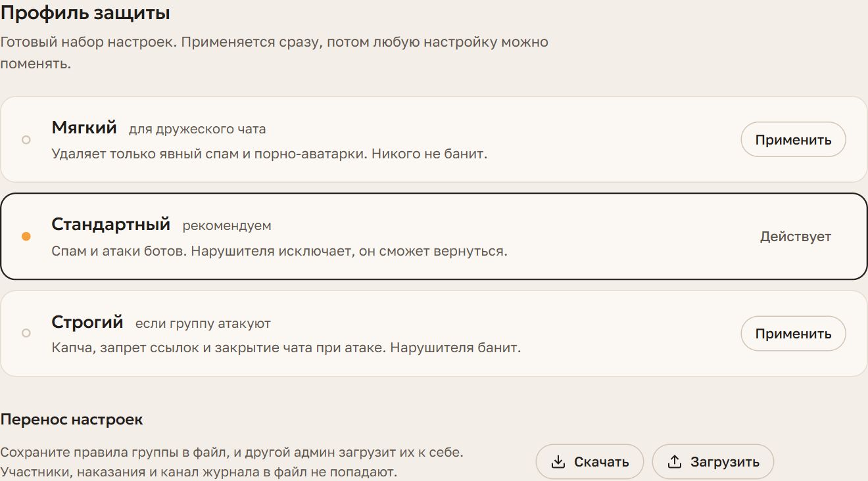Select the Стандартный profile radio button
The image size is (868, 481).
(26, 237)
